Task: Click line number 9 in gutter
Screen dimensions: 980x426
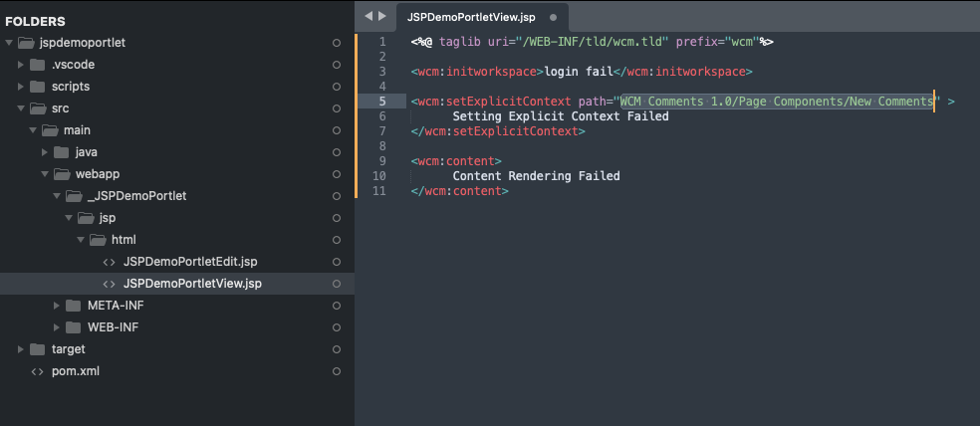Action: click(x=382, y=161)
